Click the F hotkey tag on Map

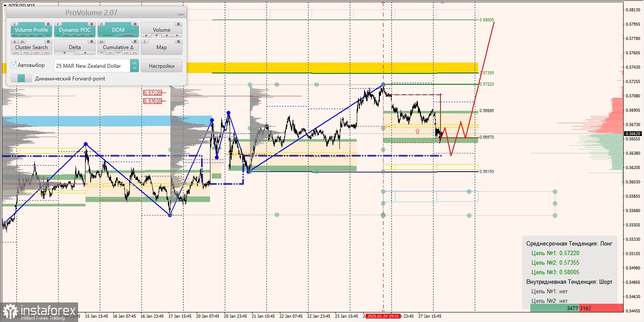pos(145,42)
